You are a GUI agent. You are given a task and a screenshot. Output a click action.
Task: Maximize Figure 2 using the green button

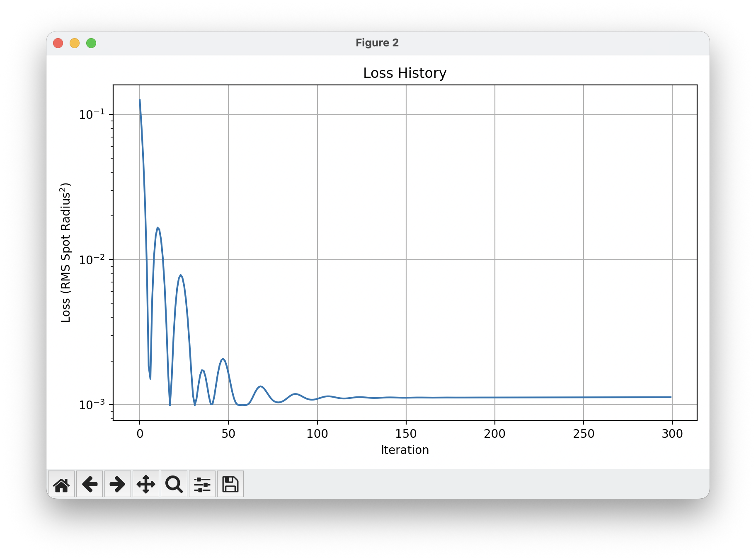pyautogui.click(x=91, y=43)
